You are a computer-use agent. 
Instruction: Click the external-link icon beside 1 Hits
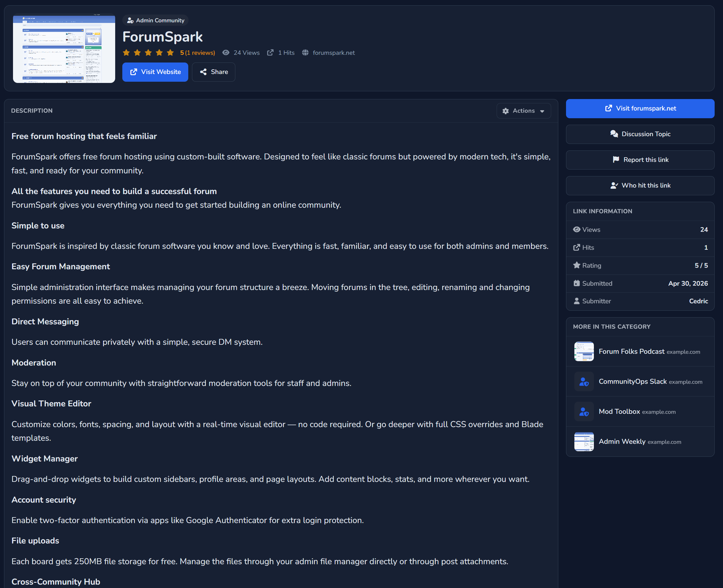point(270,53)
